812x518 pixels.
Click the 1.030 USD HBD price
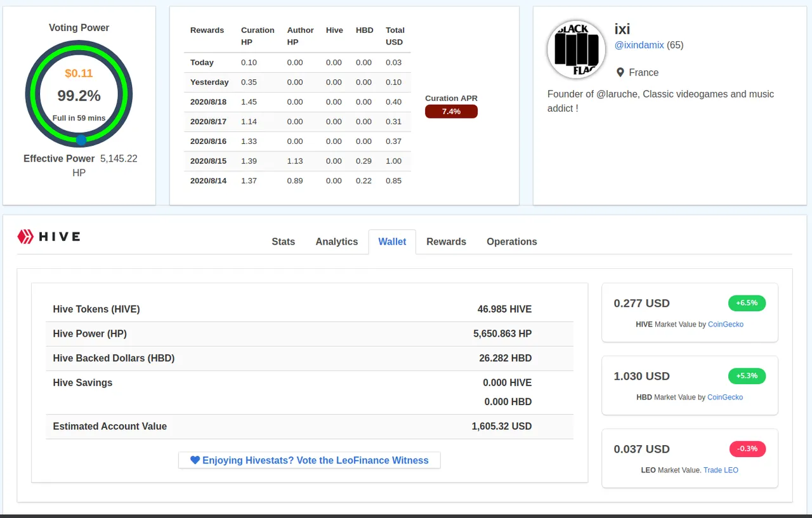(x=641, y=376)
